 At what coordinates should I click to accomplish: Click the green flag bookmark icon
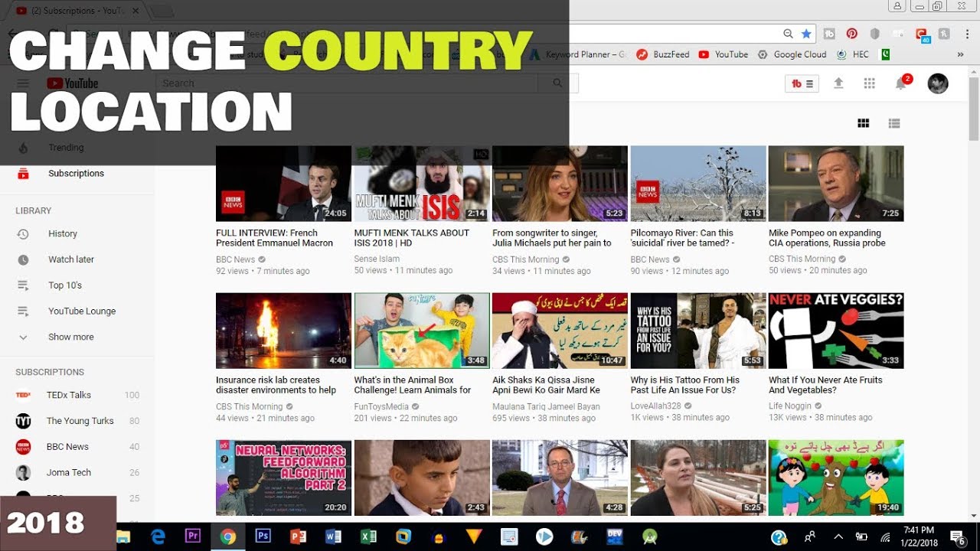(x=886, y=54)
